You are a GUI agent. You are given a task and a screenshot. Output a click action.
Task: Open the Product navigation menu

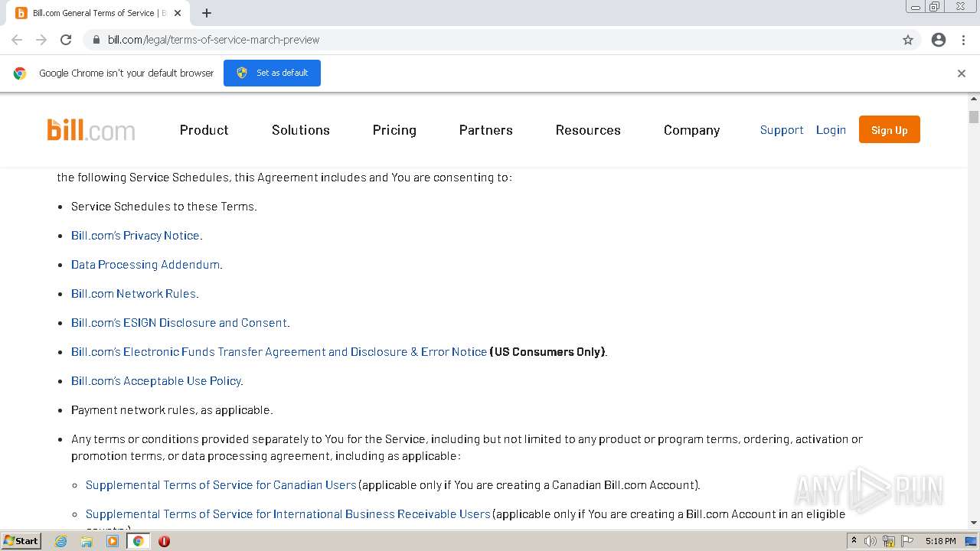click(x=204, y=130)
